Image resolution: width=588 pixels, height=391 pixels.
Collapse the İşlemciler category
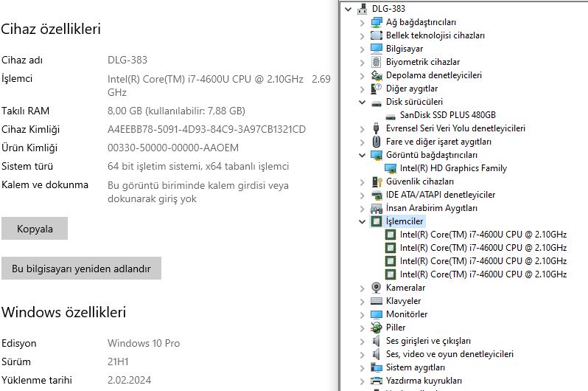pyautogui.click(x=363, y=221)
